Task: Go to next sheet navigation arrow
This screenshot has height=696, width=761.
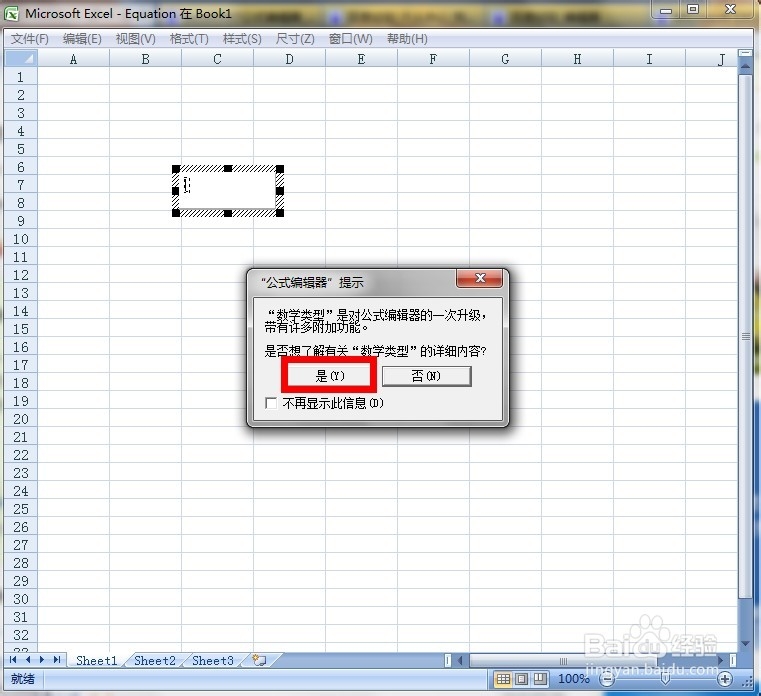Action: 42,660
